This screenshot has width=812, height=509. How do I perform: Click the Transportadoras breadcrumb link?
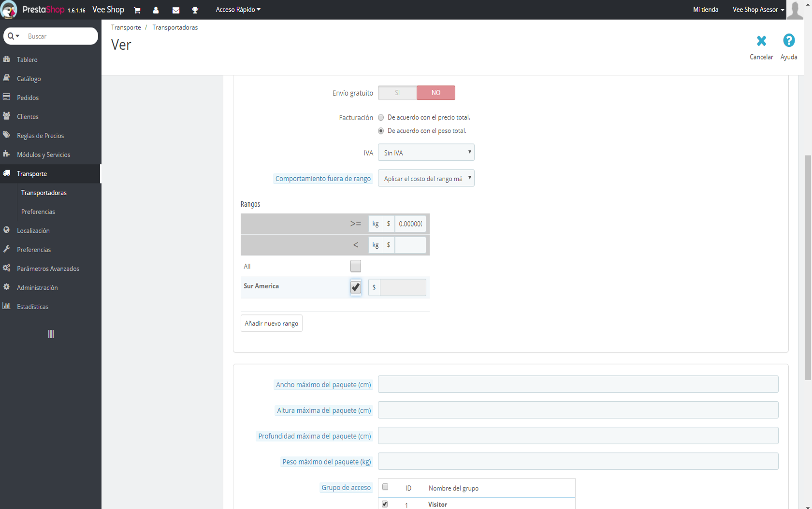[x=175, y=28]
